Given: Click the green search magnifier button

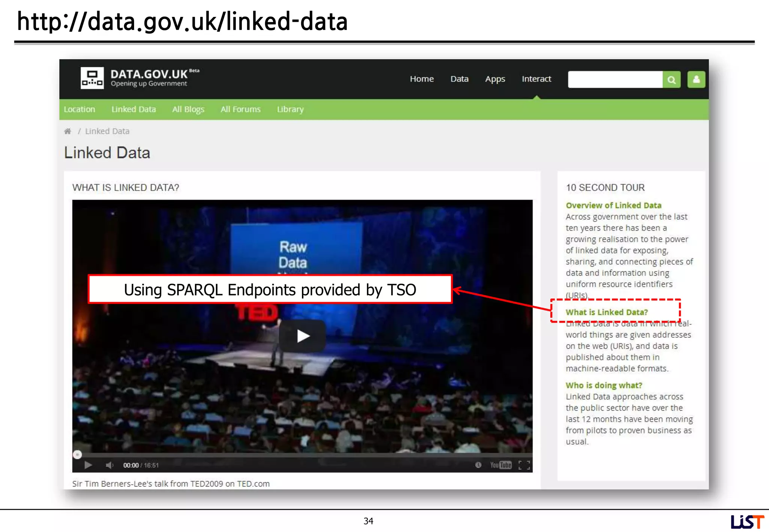Looking at the screenshot, I should 671,80.
